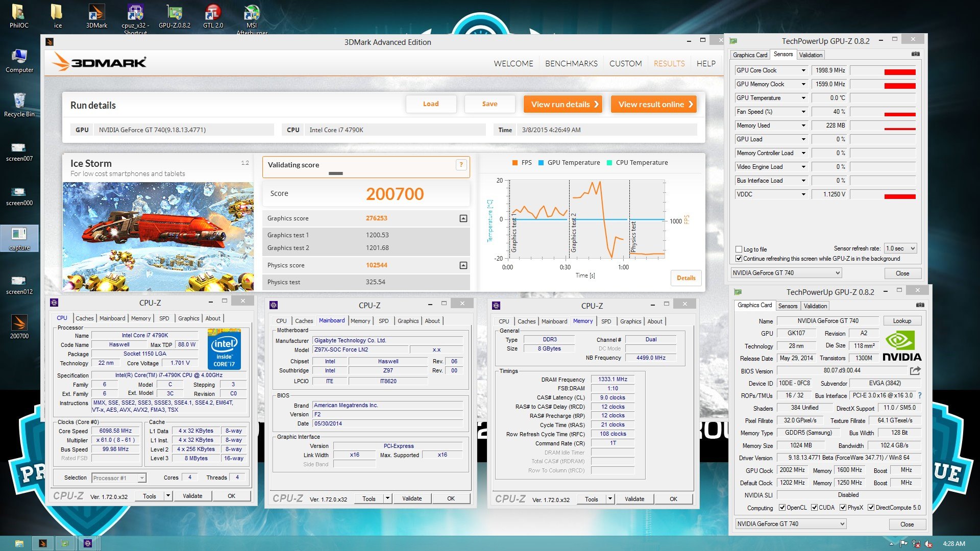Collapse the Graphics score section

(463, 218)
